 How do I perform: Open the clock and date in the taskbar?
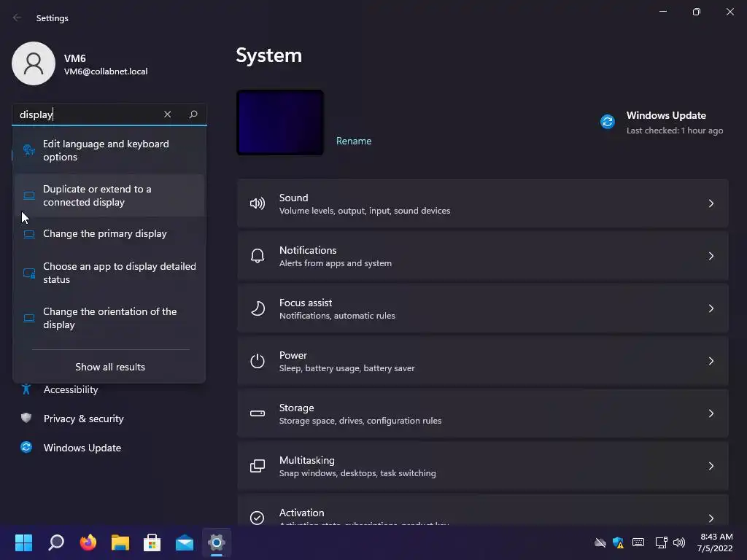tap(715, 542)
